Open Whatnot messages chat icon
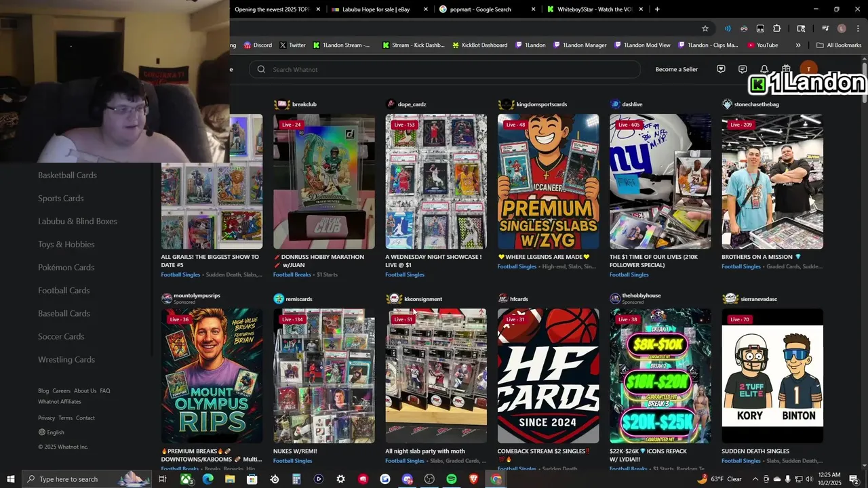 [x=743, y=69]
